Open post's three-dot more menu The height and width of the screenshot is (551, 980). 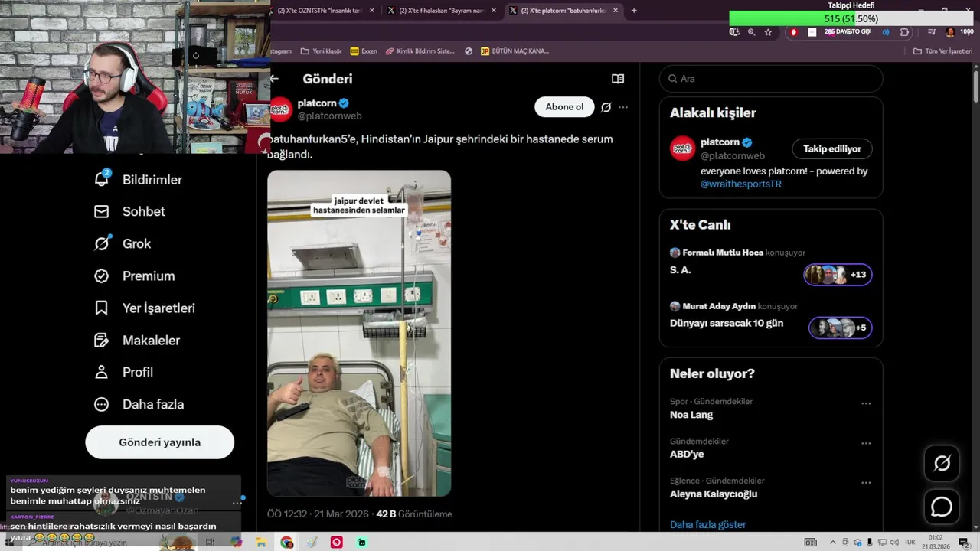tap(623, 107)
